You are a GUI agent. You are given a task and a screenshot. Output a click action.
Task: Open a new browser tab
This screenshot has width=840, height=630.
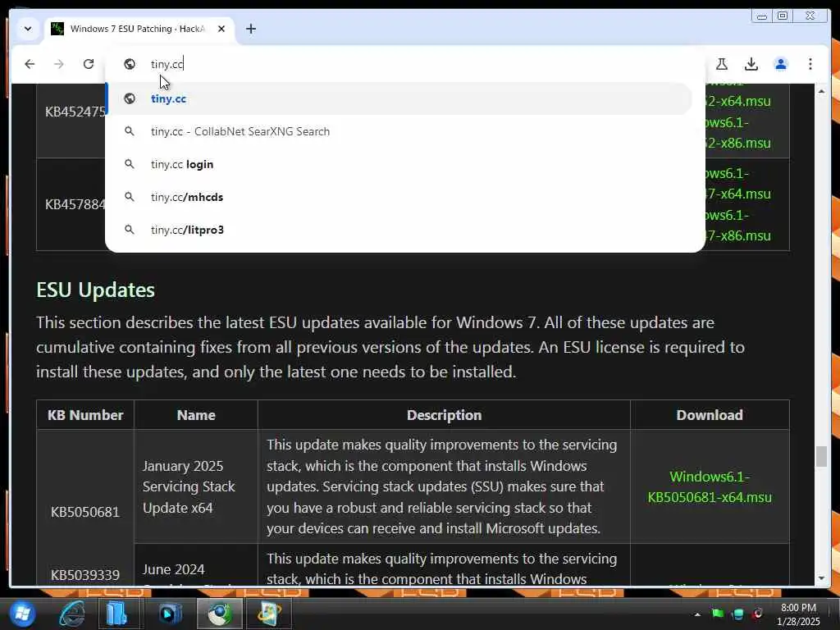click(251, 29)
